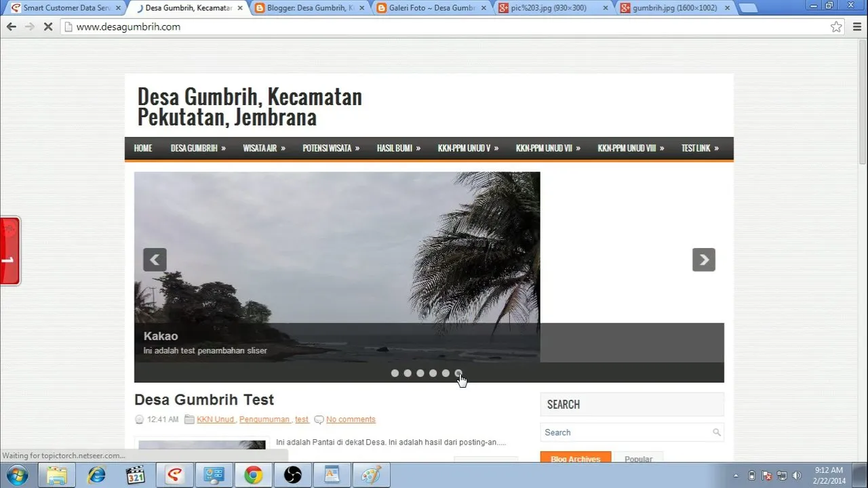Open the Paint icon on the taskbar
This screenshot has height=488, width=868.
tap(371, 475)
